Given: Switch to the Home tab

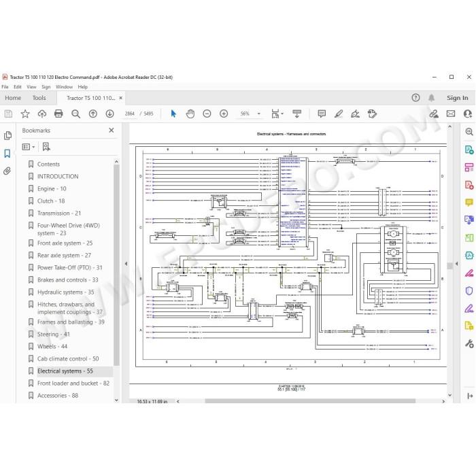Looking at the screenshot, I should [x=13, y=98].
